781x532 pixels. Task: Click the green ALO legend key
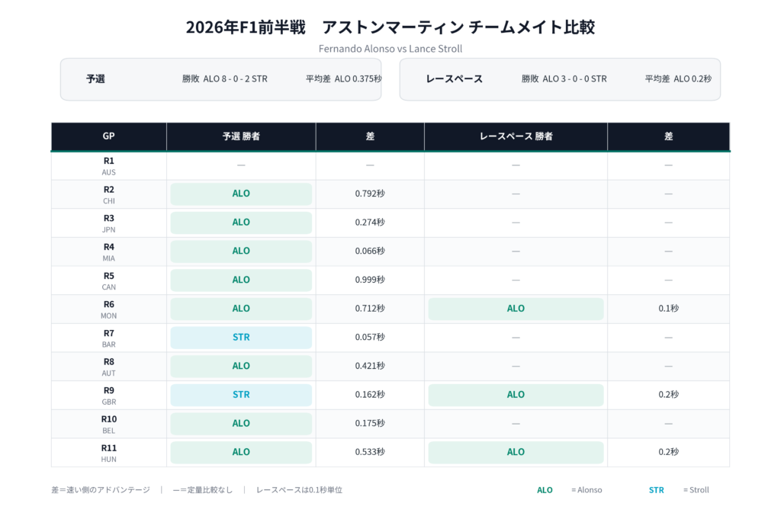[x=545, y=490]
